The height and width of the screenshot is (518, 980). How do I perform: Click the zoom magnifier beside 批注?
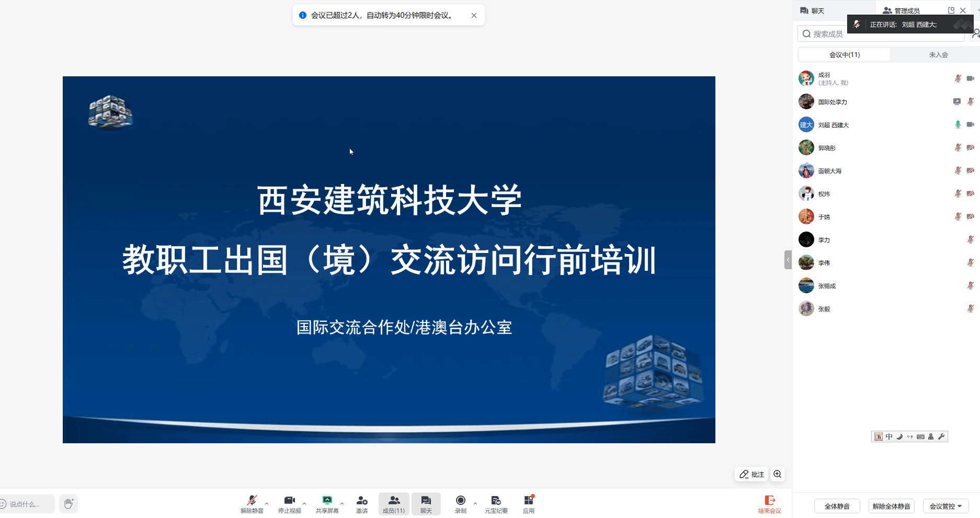point(778,474)
